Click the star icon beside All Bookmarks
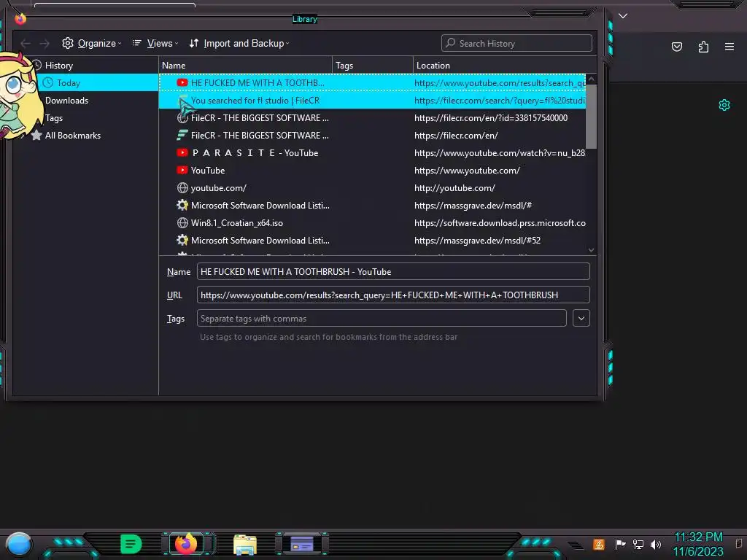The height and width of the screenshot is (560, 747). (x=36, y=136)
